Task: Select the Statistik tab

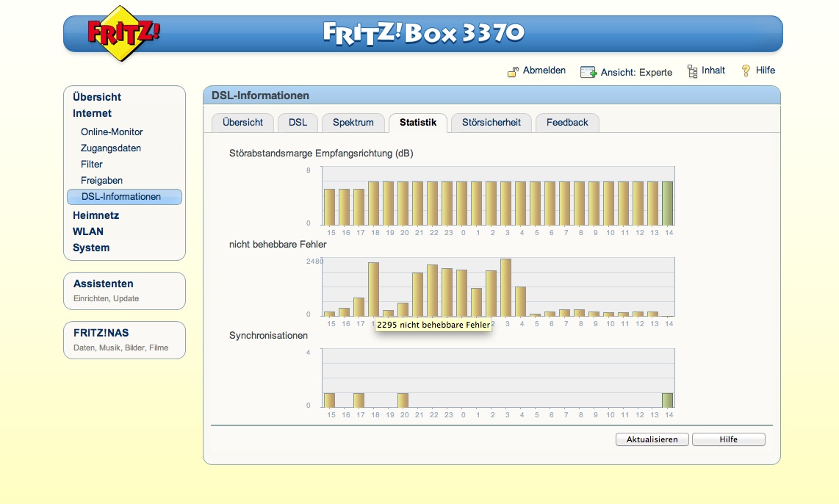Action: [418, 123]
